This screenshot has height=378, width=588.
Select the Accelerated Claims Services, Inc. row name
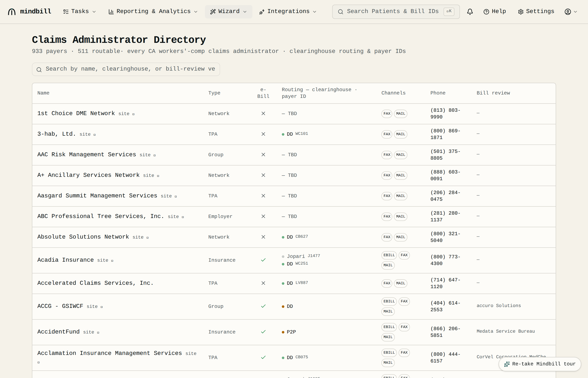coord(95,283)
